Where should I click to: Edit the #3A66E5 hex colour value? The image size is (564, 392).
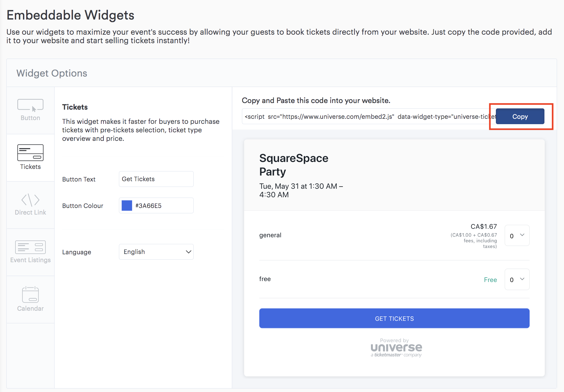[148, 206]
